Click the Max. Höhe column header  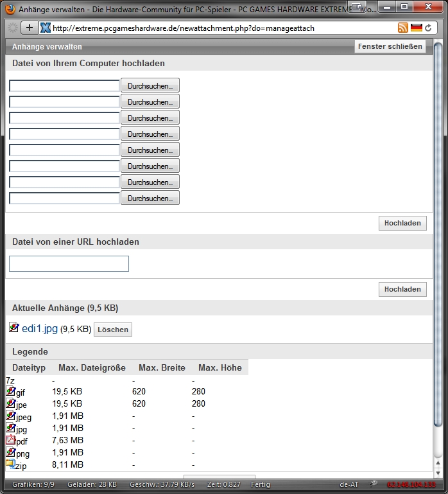220,367
